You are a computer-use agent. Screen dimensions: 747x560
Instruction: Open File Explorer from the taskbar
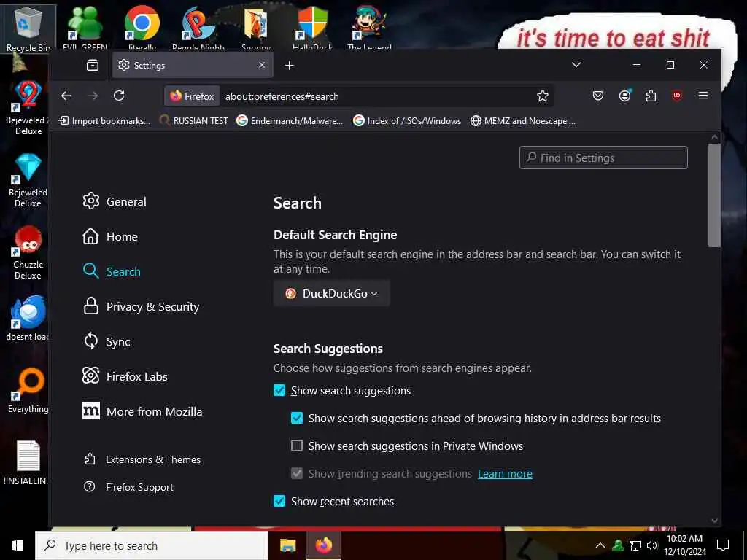click(287, 545)
